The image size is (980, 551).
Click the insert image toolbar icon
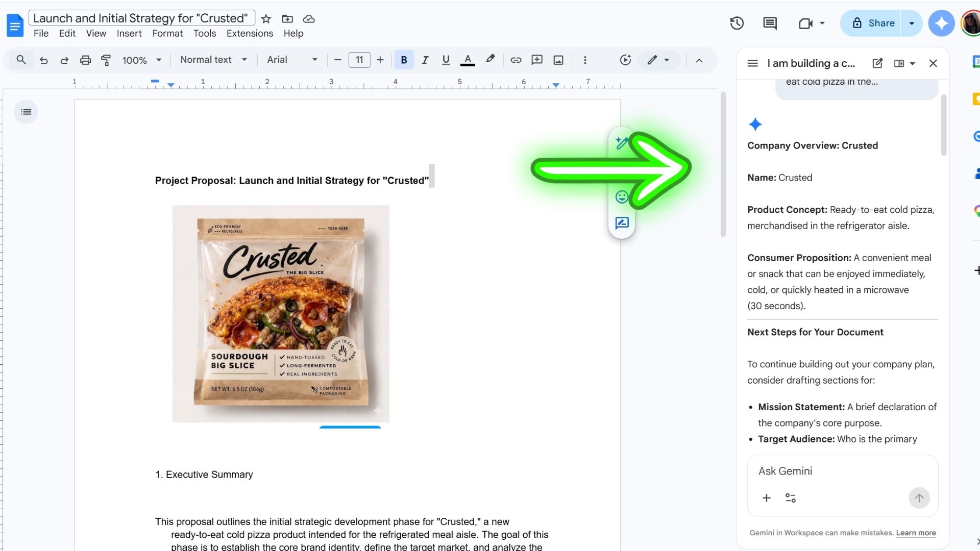(x=558, y=60)
